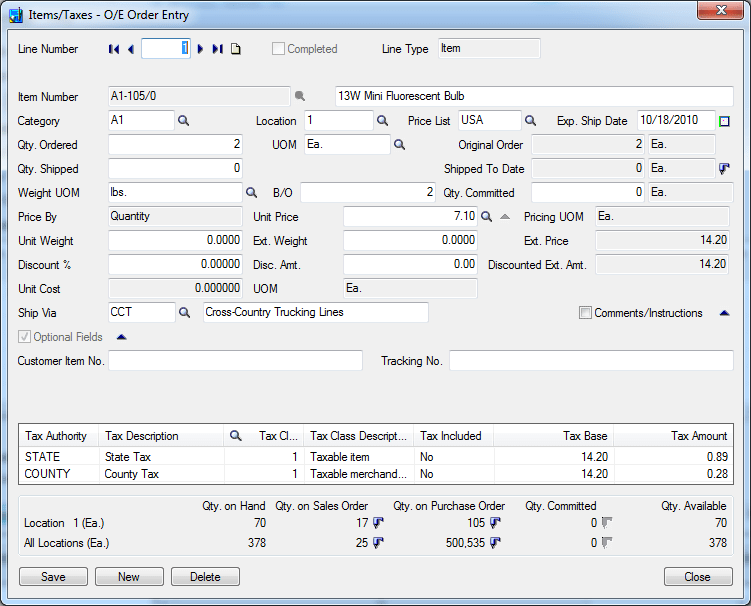Click the Discount % field
The width and height of the screenshot is (751, 606).
pos(175,264)
